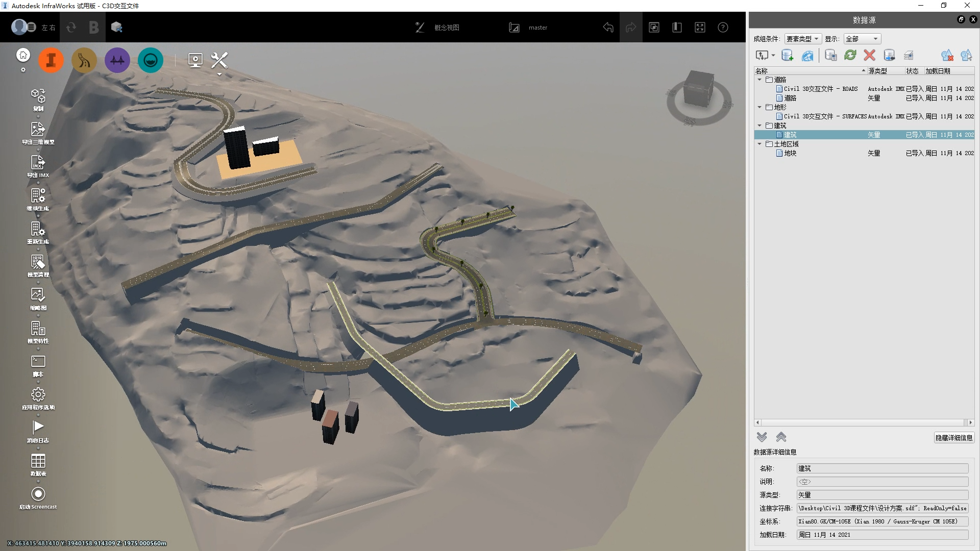Click add database data source icon
Screen dimensions: 980x551
(x=787, y=55)
